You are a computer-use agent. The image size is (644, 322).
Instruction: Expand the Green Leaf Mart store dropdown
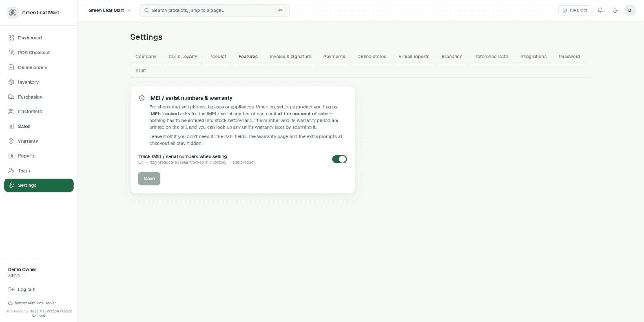pyautogui.click(x=109, y=10)
